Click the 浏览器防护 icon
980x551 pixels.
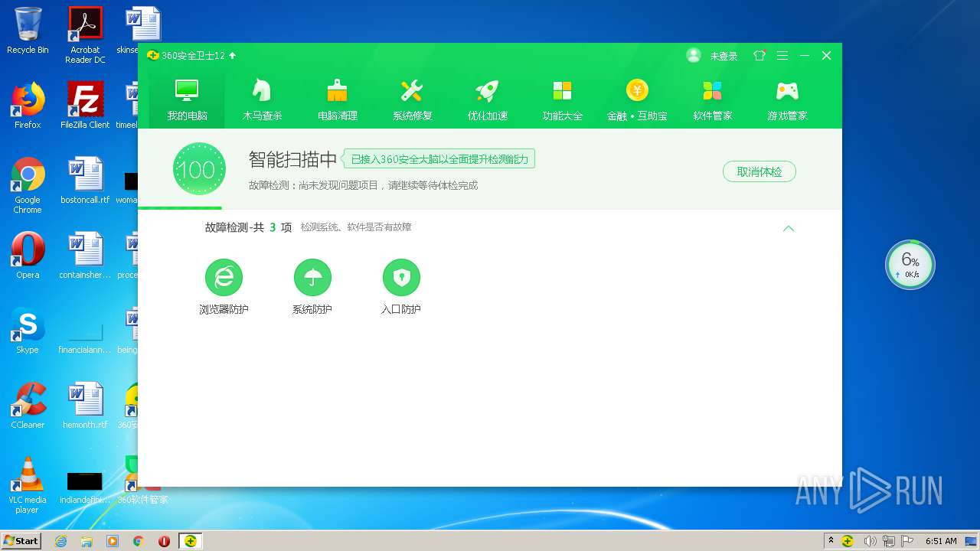coord(224,277)
